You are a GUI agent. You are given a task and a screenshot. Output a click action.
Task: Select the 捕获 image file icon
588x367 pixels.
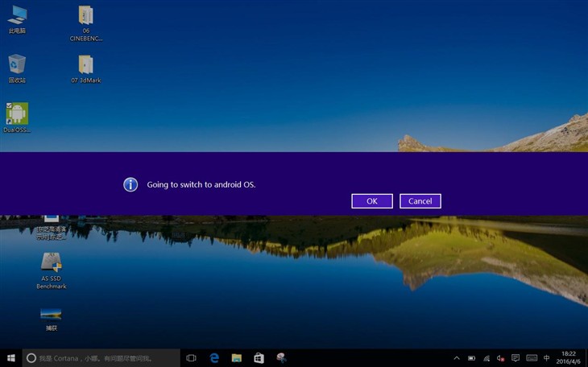click(52, 320)
